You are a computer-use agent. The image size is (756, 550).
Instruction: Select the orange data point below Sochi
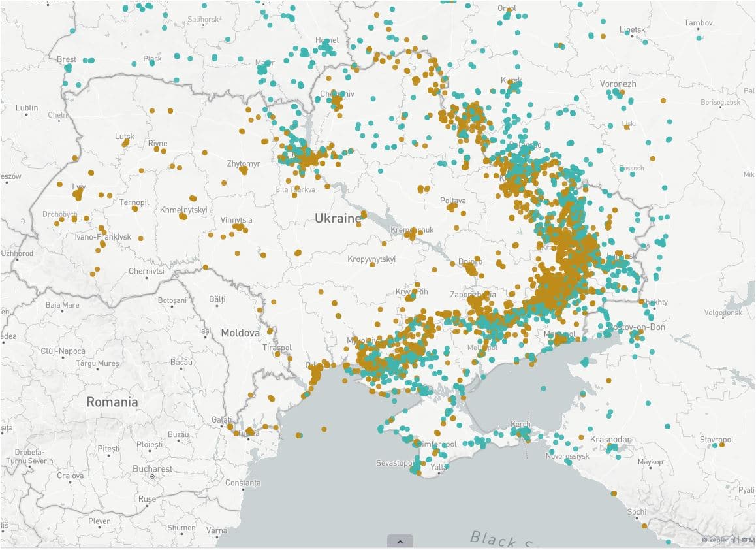click(x=644, y=525)
